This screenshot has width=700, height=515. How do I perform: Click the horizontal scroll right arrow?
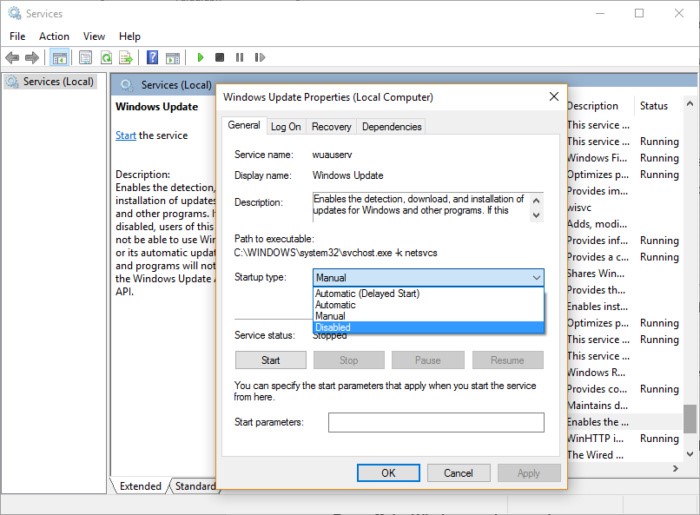click(x=675, y=469)
